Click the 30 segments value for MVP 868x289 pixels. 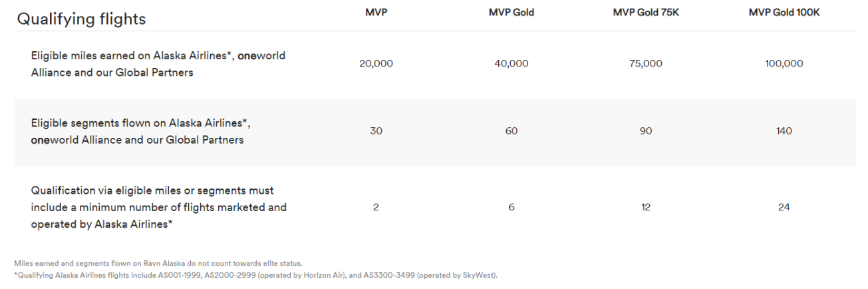tap(376, 131)
